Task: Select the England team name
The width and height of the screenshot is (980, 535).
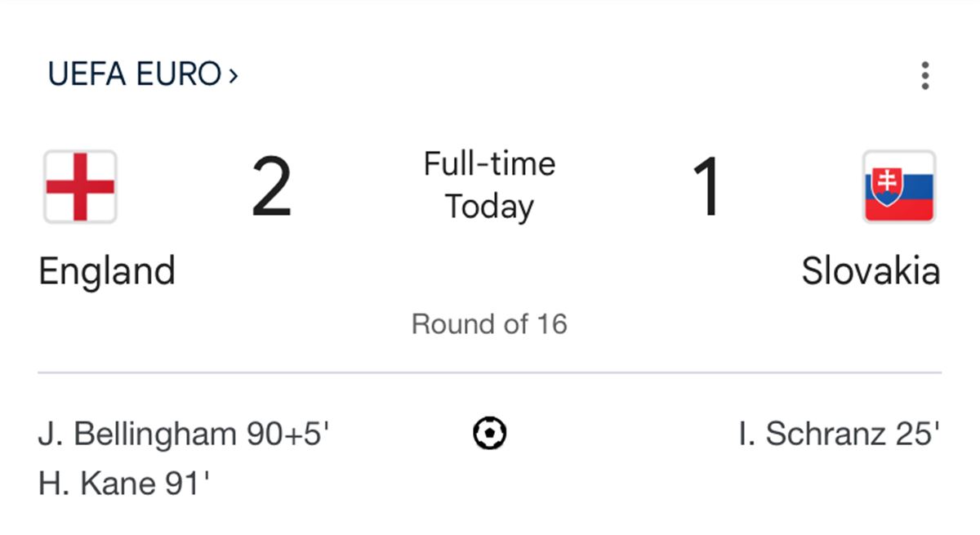Action: tap(107, 271)
